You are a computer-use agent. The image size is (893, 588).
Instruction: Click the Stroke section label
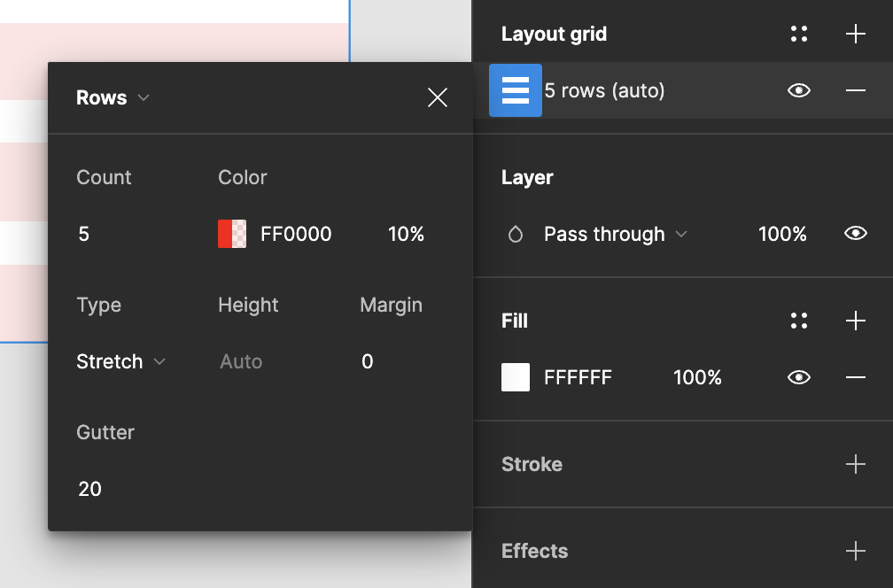click(532, 464)
